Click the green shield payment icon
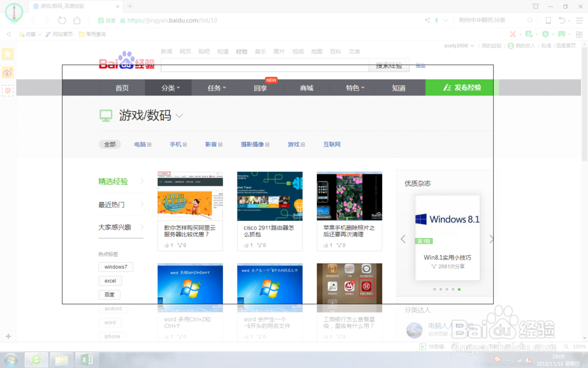The height and width of the screenshot is (368, 588). click(x=545, y=34)
